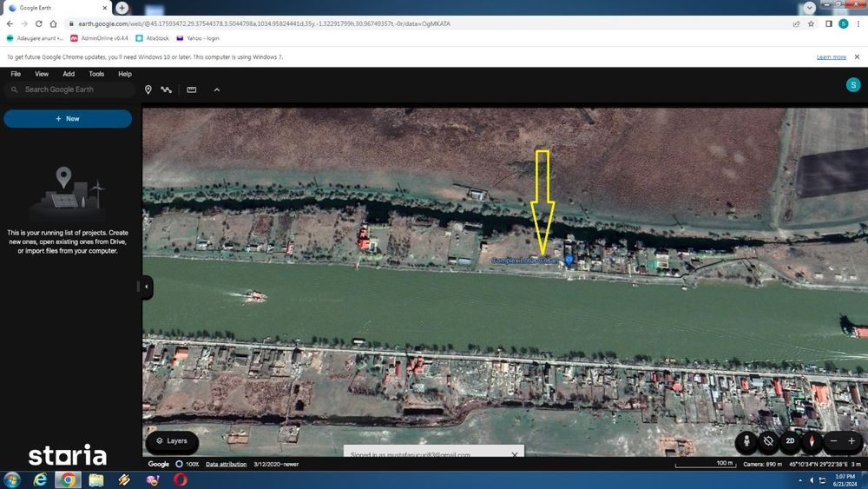Open the Layers panel

tap(172, 441)
